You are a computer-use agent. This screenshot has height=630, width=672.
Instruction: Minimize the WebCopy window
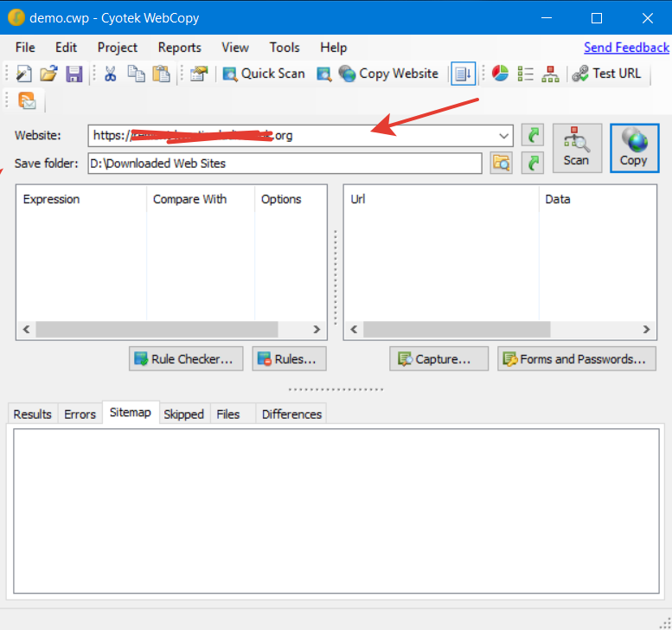pyautogui.click(x=547, y=18)
